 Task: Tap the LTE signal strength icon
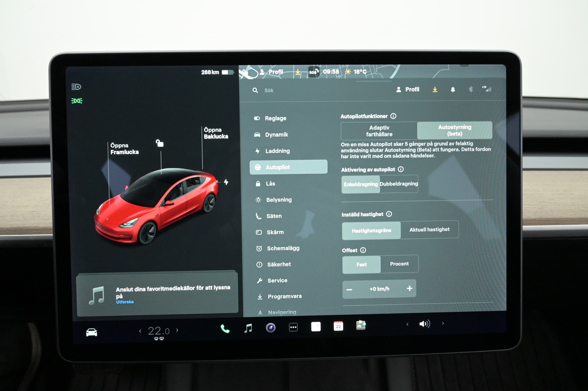487,89
